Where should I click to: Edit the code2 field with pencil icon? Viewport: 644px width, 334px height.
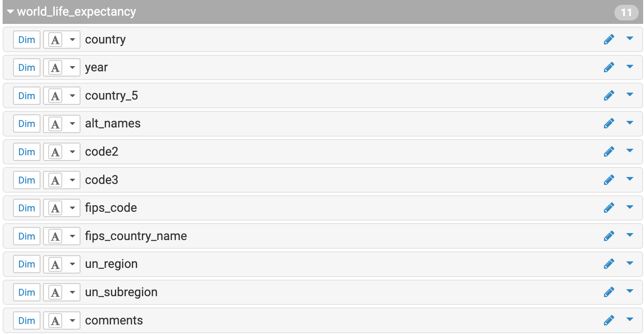(609, 152)
